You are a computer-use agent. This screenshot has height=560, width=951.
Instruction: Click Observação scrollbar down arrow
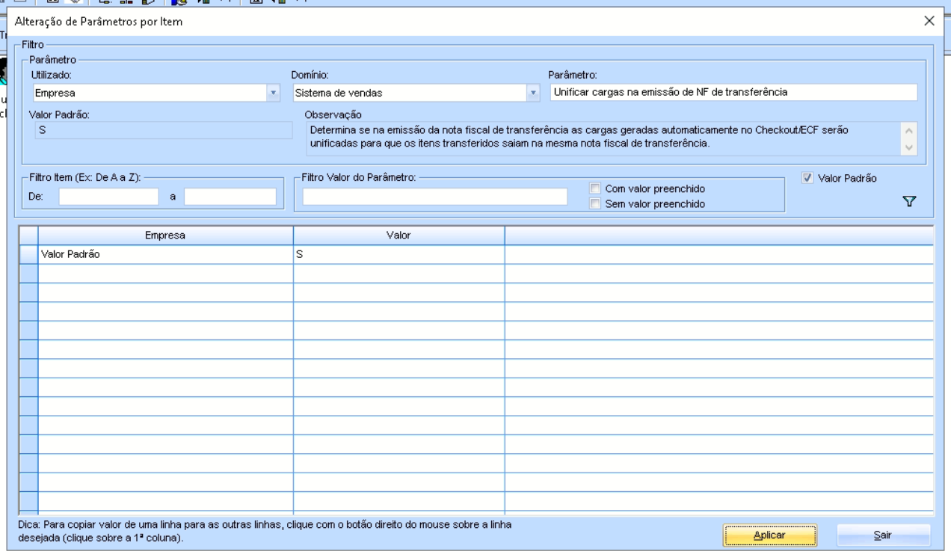(x=910, y=147)
